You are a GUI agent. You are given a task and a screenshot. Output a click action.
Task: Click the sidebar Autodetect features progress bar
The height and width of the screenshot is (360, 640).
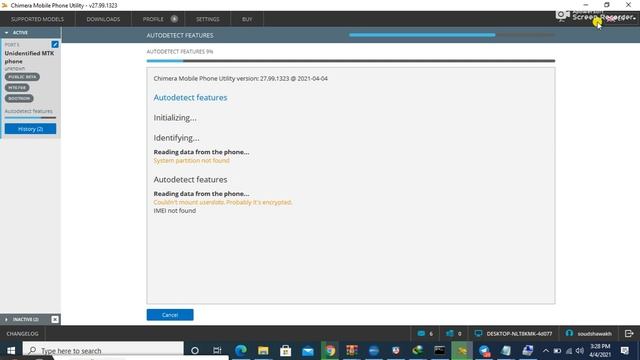pyautogui.click(x=31, y=118)
